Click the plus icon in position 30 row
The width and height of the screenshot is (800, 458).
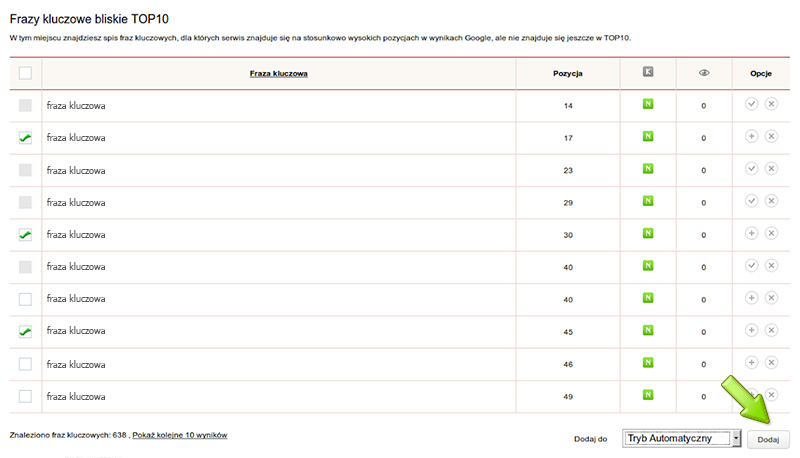pyautogui.click(x=752, y=234)
